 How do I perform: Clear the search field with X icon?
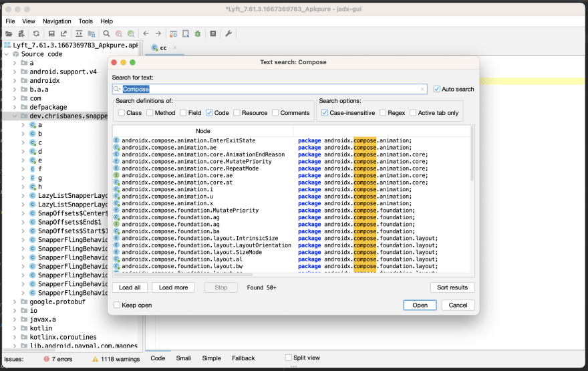click(422, 89)
